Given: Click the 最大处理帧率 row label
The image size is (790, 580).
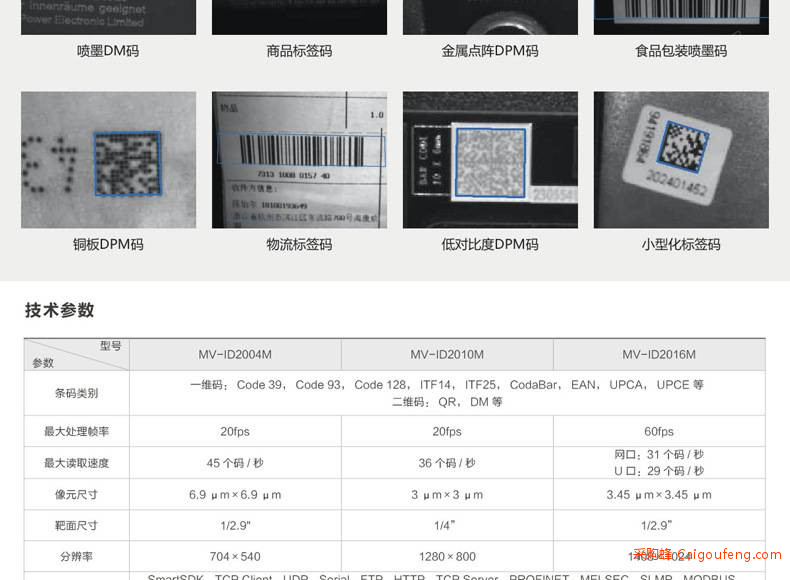Looking at the screenshot, I should [x=77, y=431].
